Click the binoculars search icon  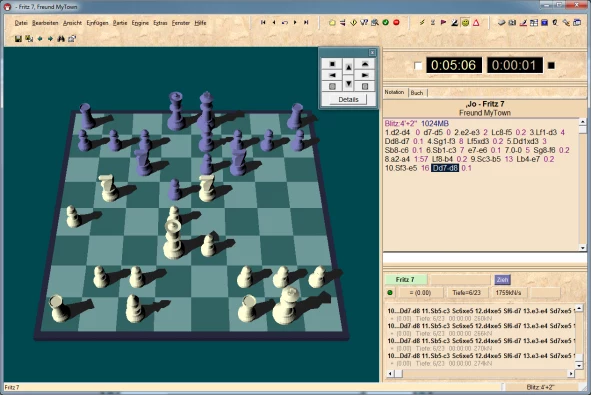(x=61, y=38)
